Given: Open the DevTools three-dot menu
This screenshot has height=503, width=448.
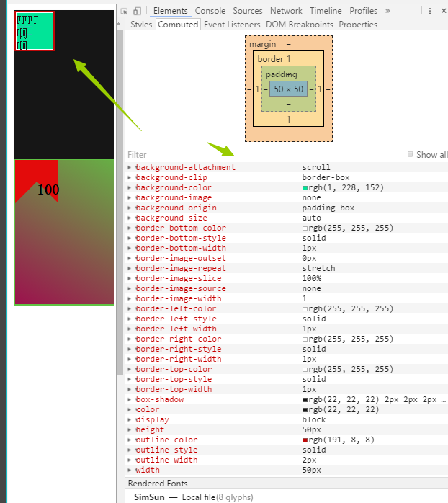Looking at the screenshot, I should coord(430,11).
